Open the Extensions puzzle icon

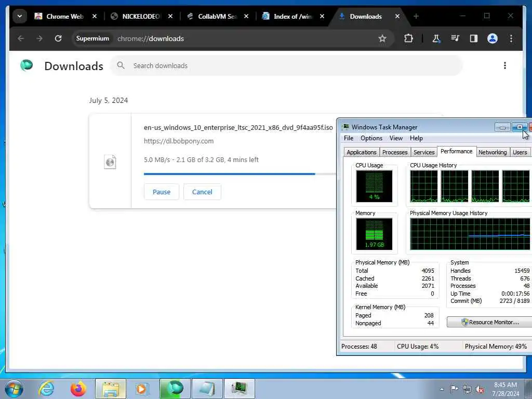point(408,38)
